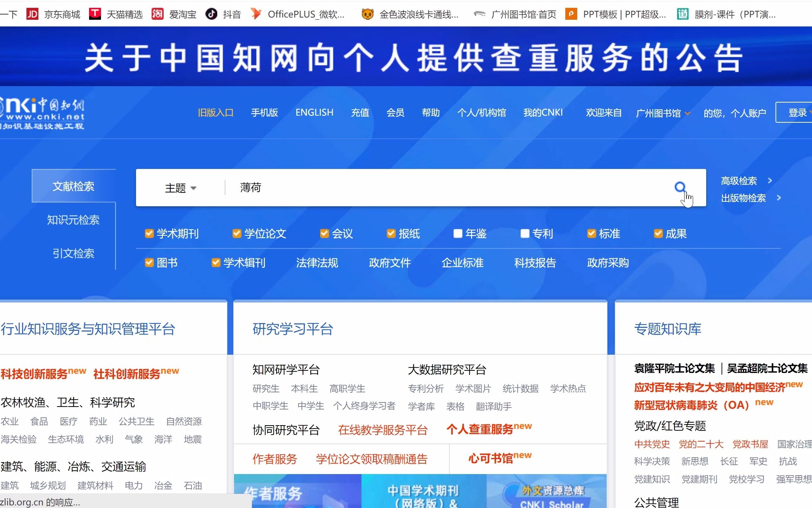Open the 翻译助手 link
This screenshot has width=812, height=508.
tap(494, 406)
